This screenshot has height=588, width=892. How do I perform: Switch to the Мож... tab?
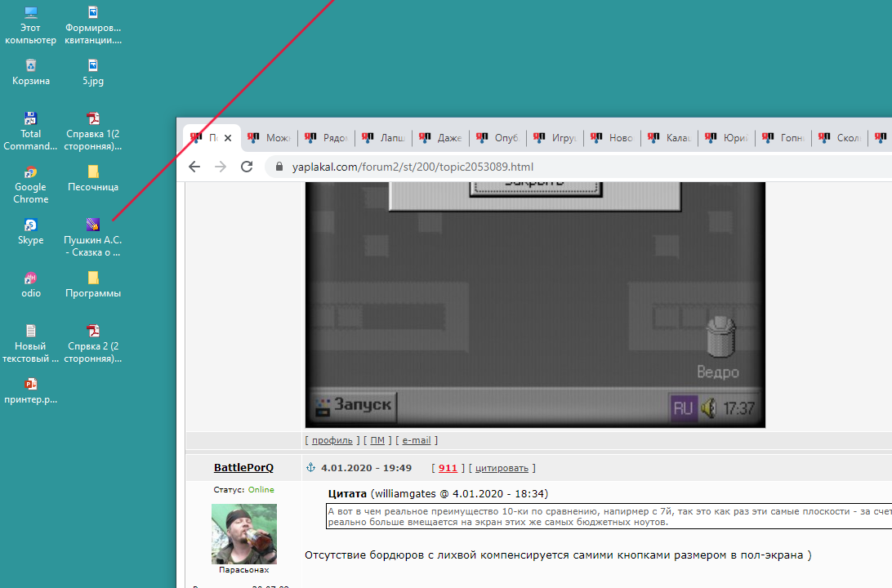pyautogui.click(x=270, y=138)
